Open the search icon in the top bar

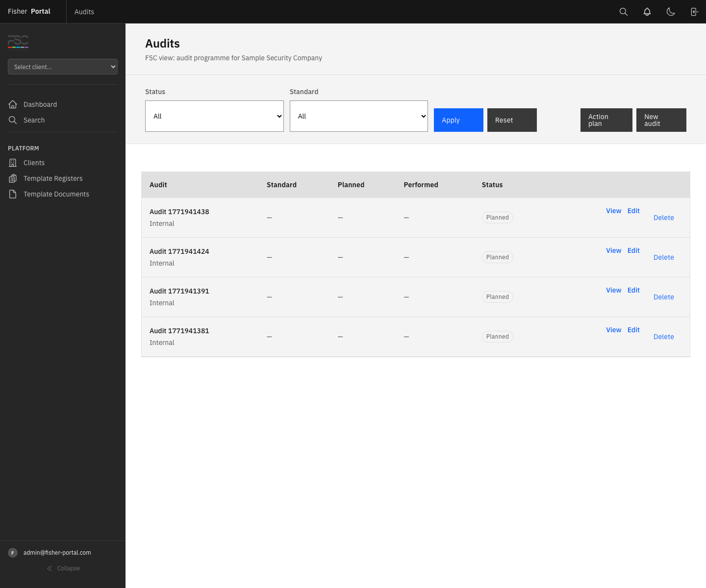[x=623, y=11]
